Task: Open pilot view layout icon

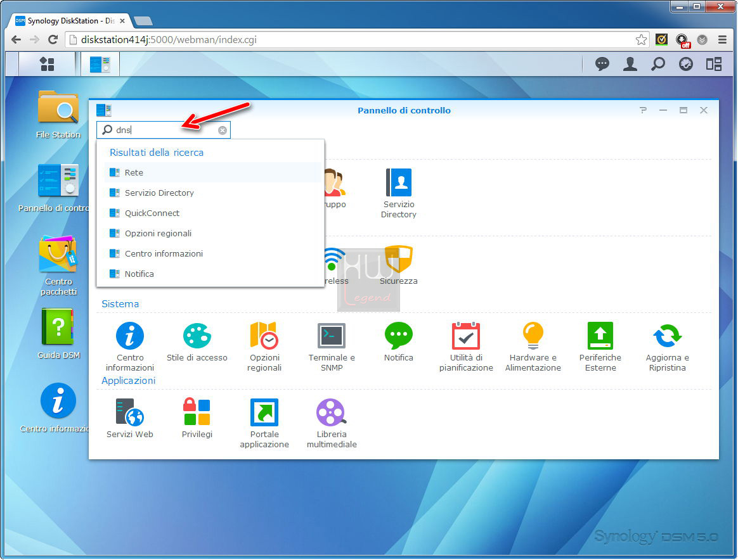Action: (x=713, y=64)
